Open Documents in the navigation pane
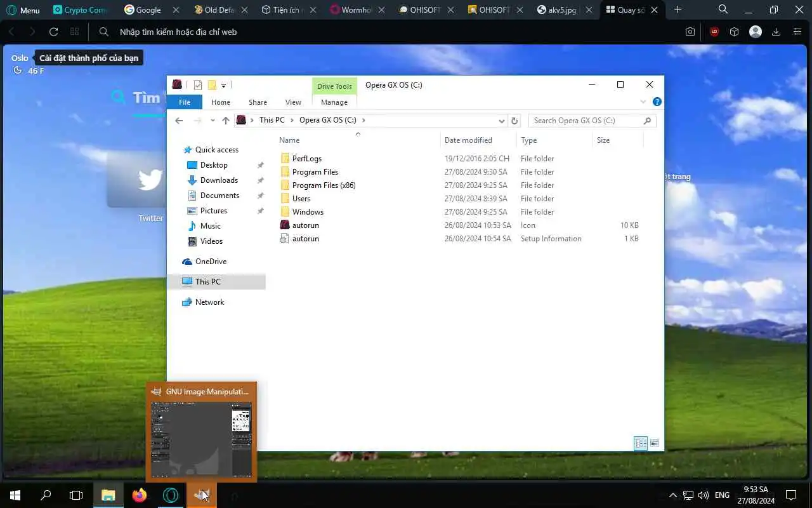The height and width of the screenshot is (508, 812). [x=219, y=196]
